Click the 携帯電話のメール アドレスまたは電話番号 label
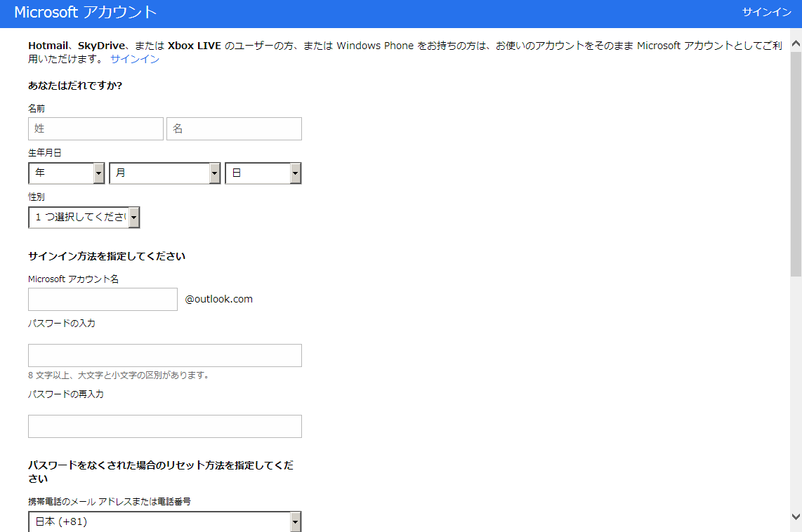The width and height of the screenshot is (802, 532). coord(110,502)
